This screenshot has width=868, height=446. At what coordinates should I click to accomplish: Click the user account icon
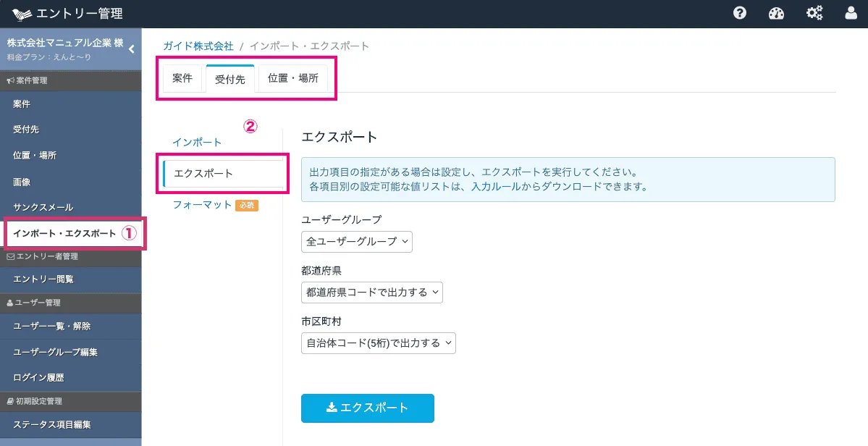click(x=851, y=13)
